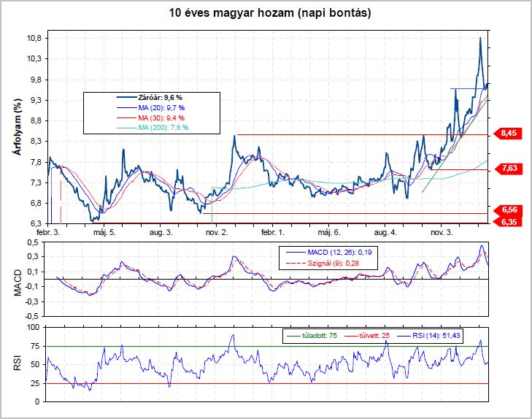Click the '10,8' tick on the price axis
532x419 pixels.
click(x=34, y=38)
